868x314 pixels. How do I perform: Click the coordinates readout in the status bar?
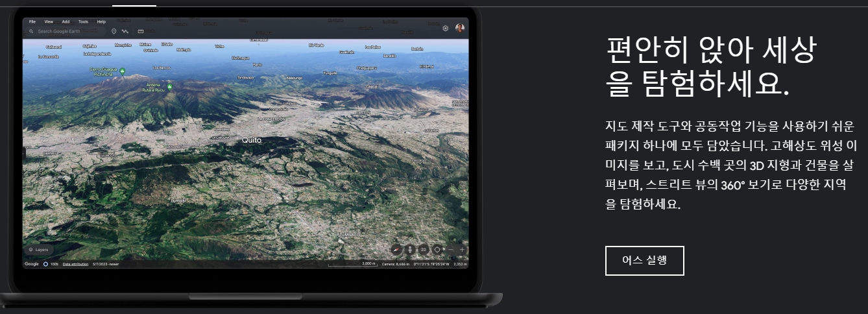click(x=431, y=264)
